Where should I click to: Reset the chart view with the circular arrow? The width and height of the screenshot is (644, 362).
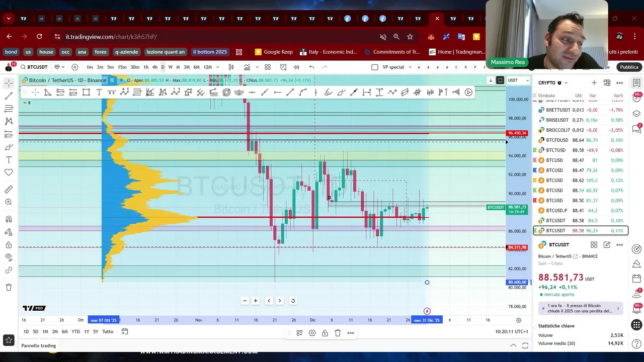click(x=293, y=301)
